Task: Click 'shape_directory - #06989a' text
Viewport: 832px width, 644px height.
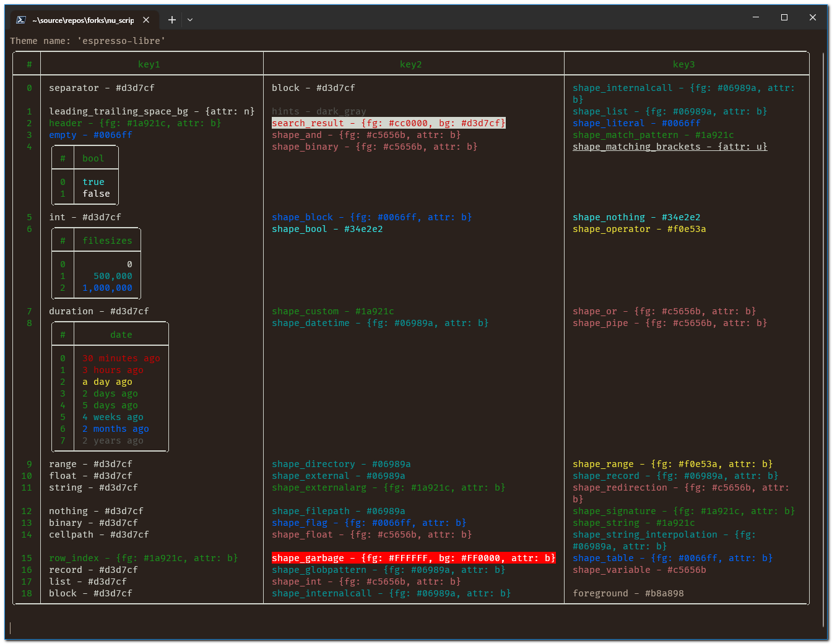Action: pos(341,464)
